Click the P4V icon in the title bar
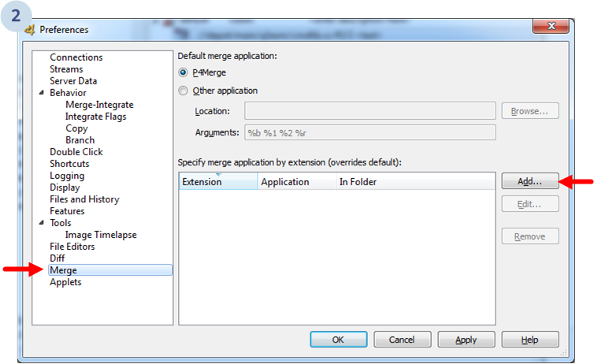 30,29
